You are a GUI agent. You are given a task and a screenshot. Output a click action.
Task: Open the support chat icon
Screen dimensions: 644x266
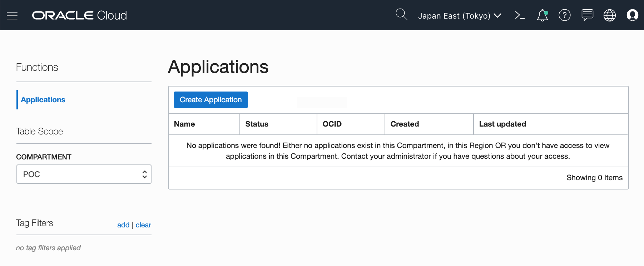[x=587, y=15]
